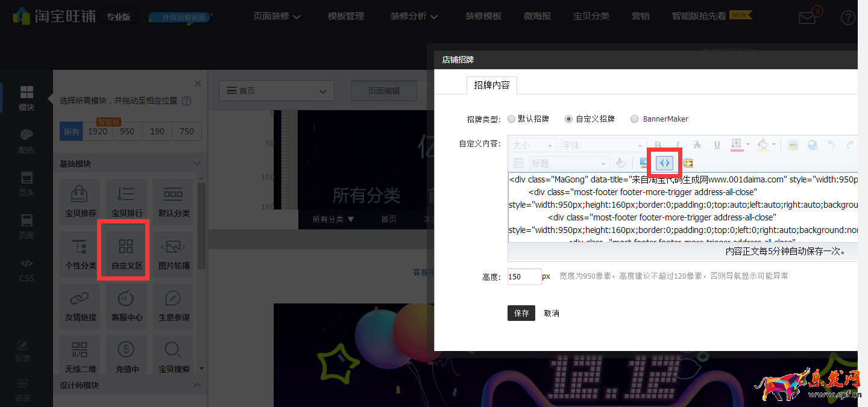The image size is (868, 407).
Task: Choose the 宝贝推荐 module
Action: tap(80, 200)
